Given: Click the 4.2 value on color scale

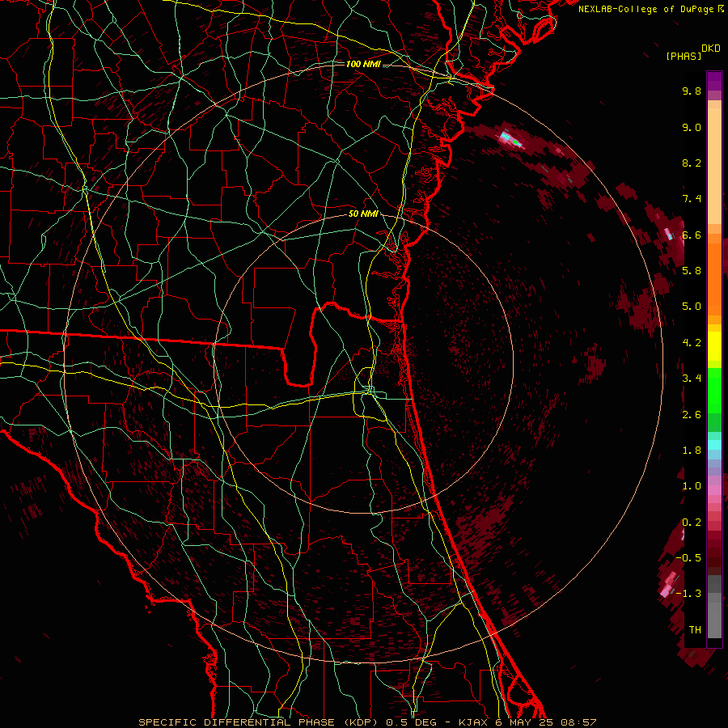Looking at the screenshot, I should click(x=692, y=343).
